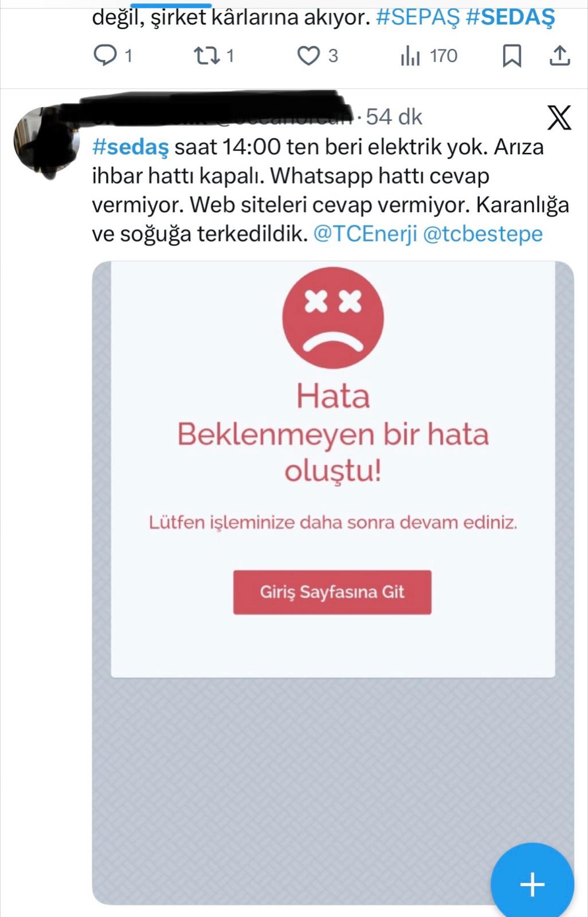This screenshot has height=917, width=588.
Task: Like the tweet with the heart icon
Action: [x=309, y=56]
